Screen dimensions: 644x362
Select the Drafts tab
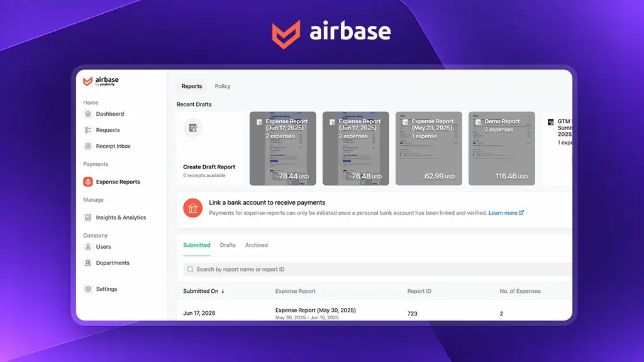coord(228,245)
